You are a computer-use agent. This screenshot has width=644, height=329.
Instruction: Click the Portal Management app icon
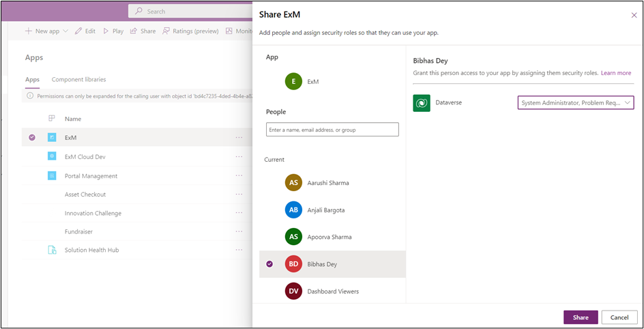tap(52, 176)
